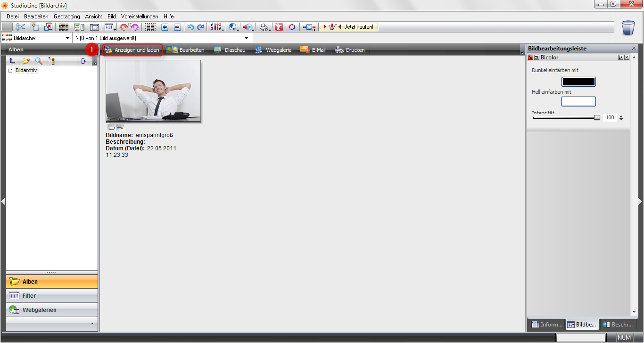The image size is (644, 343).
Task: Expand the bottom arrow of the sidebar panel
Action: pos(91,324)
